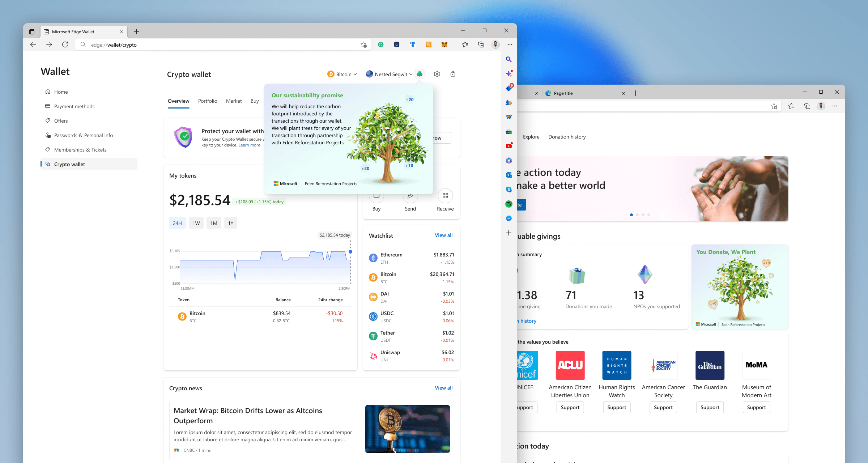Select the 1Y chart range
The width and height of the screenshot is (868, 463).
pos(231,223)
